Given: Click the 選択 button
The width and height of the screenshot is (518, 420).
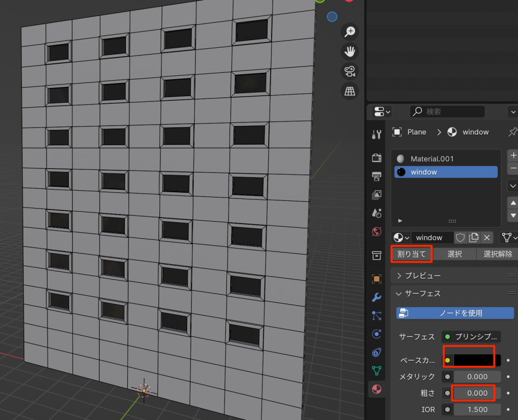Looking at the screenshot, I should (454, 254).
